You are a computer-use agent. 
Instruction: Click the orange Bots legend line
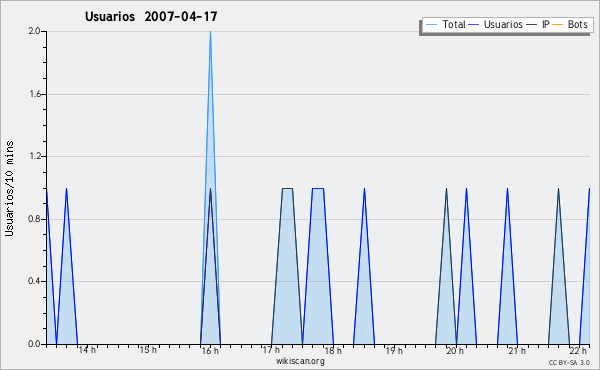click(x=558, y=25)
